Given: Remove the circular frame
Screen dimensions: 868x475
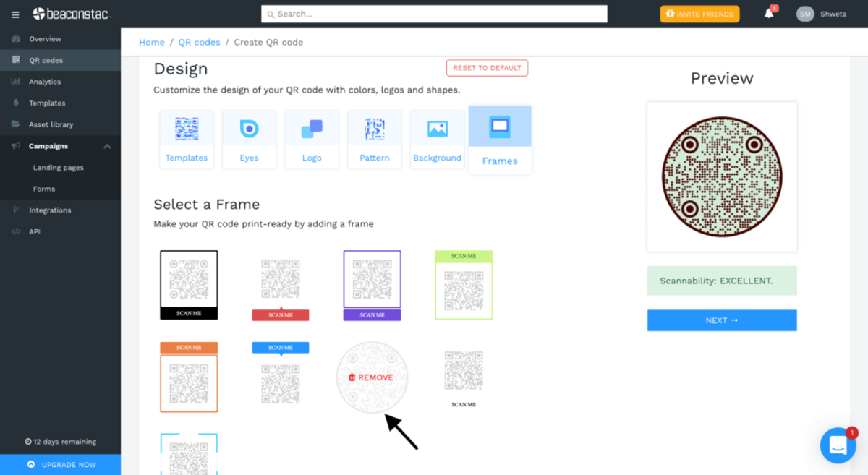Looking at the screenshot, I should click(x=372, y=377).
